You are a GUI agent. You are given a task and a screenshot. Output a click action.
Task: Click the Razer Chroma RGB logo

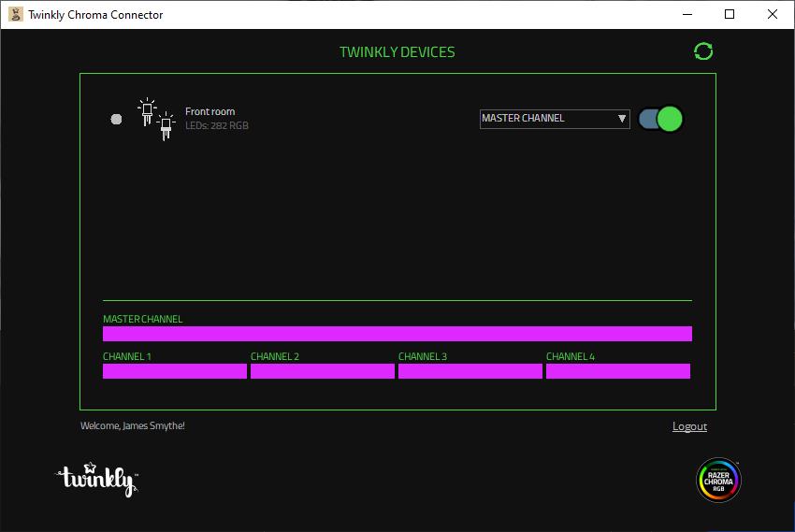coord(718,481)
